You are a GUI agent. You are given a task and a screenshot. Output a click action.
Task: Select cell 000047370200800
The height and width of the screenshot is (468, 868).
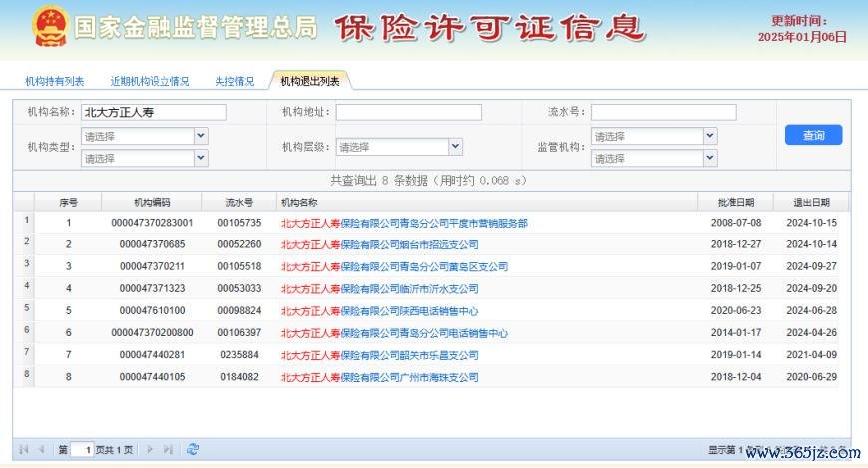[x=152, y=333]
